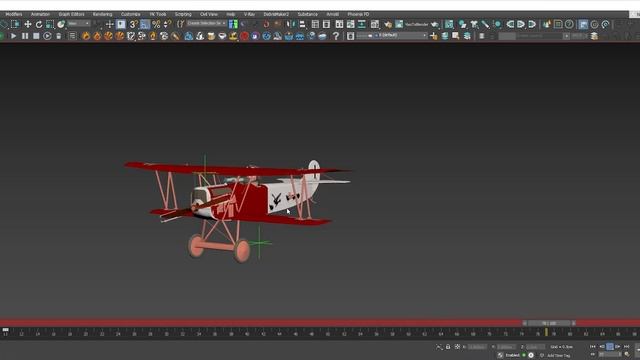Click the Mirror tool icon
The height and width of the screenshot is (360, 640).
click(291, 24)
